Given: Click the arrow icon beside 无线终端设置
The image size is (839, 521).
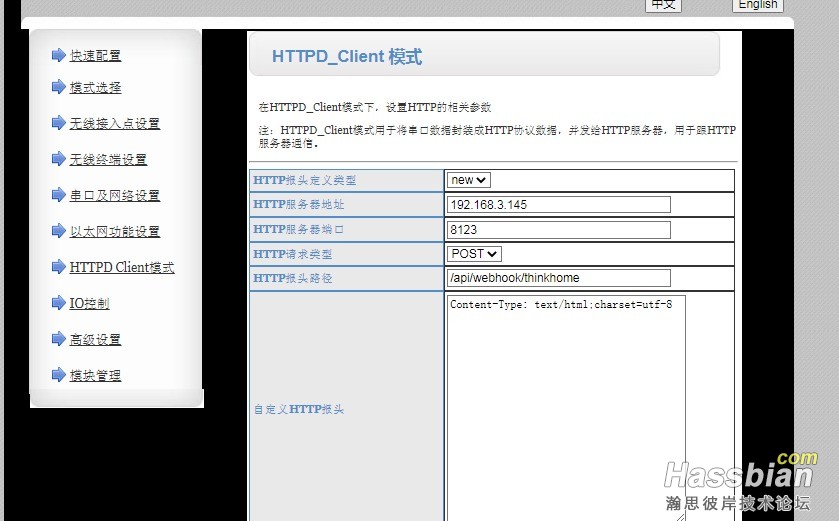Looking at the screenshot, I should 58,158.
